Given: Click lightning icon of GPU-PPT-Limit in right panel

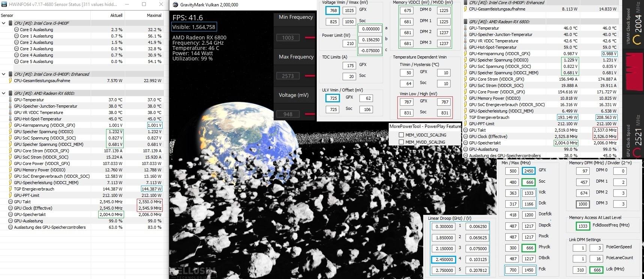Looking at the screenshot, I should point(466,124).
